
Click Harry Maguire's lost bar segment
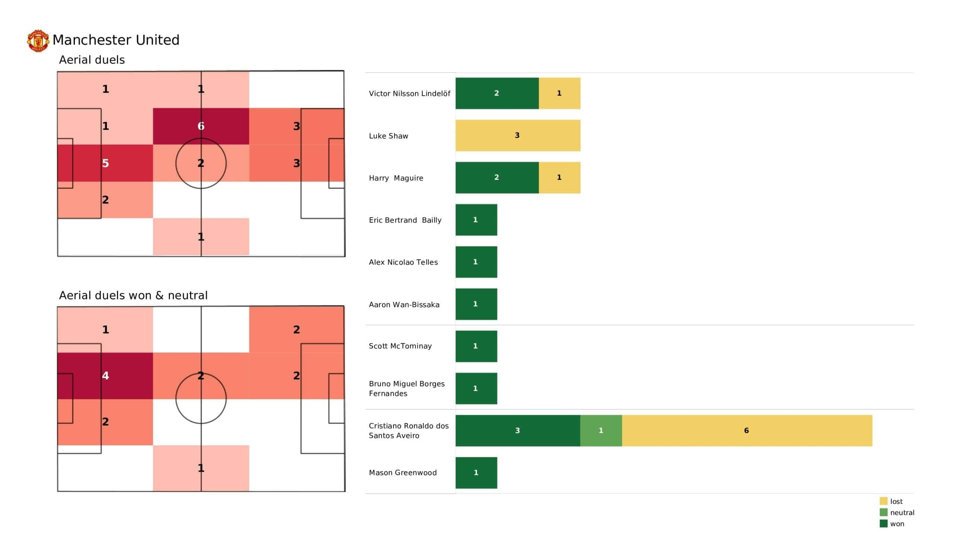click(x=559, y=178)
